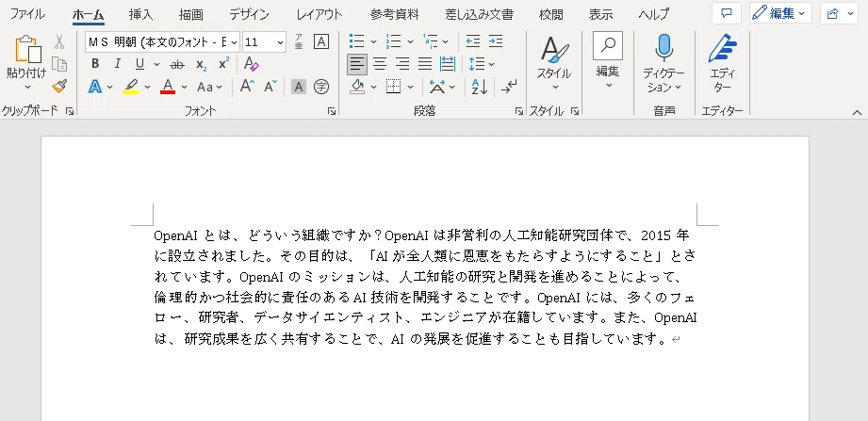868x421 pixels.
Task: Expand underline style dropdown arrow
Action: (x=156, y=65)
